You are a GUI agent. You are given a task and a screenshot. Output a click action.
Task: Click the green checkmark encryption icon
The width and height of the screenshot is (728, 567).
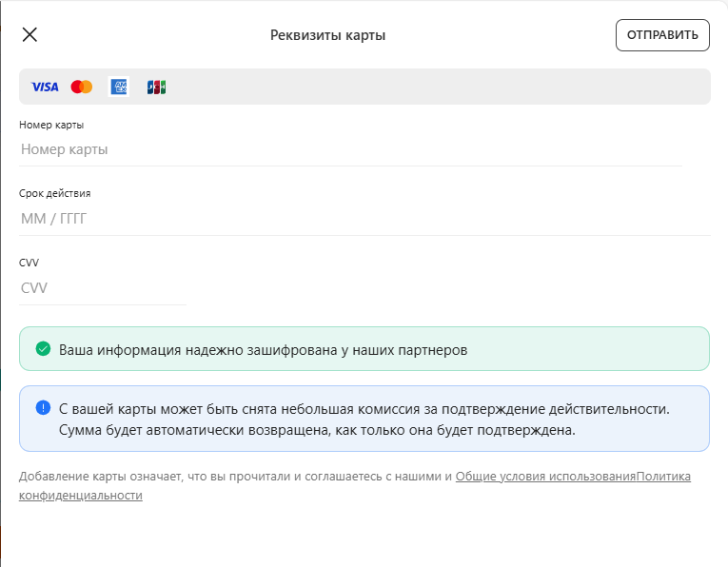coord(43,349)
